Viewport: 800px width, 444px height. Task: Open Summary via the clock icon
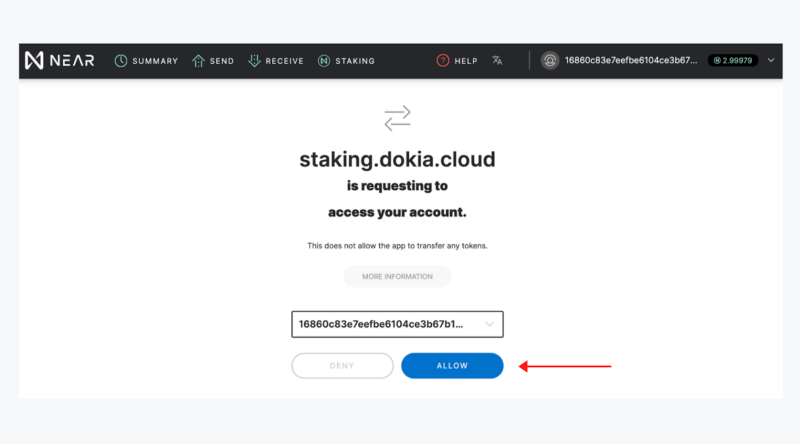121,61
